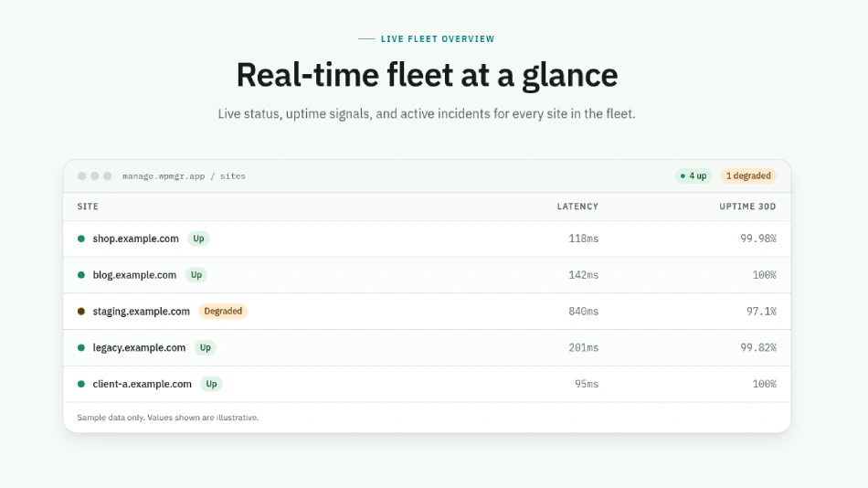
Task: Sort by the Latency column header
Action: pos(577,207)
